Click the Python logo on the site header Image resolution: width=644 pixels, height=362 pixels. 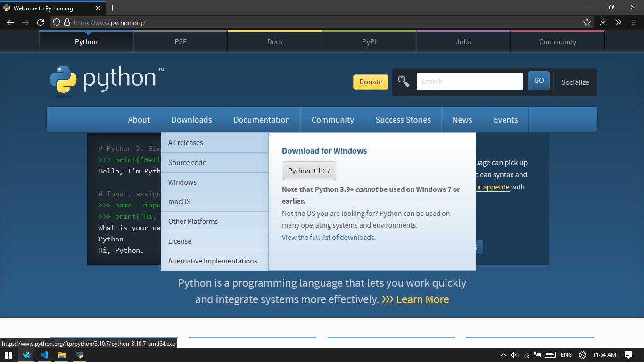pos(107,82)
